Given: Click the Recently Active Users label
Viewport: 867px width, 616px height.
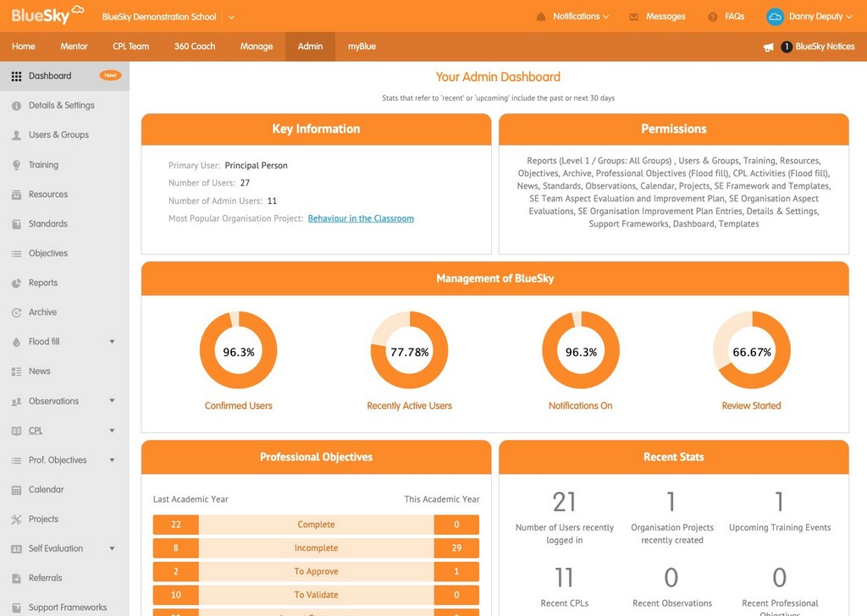Looking at the screenshot, I should (409, 405).
